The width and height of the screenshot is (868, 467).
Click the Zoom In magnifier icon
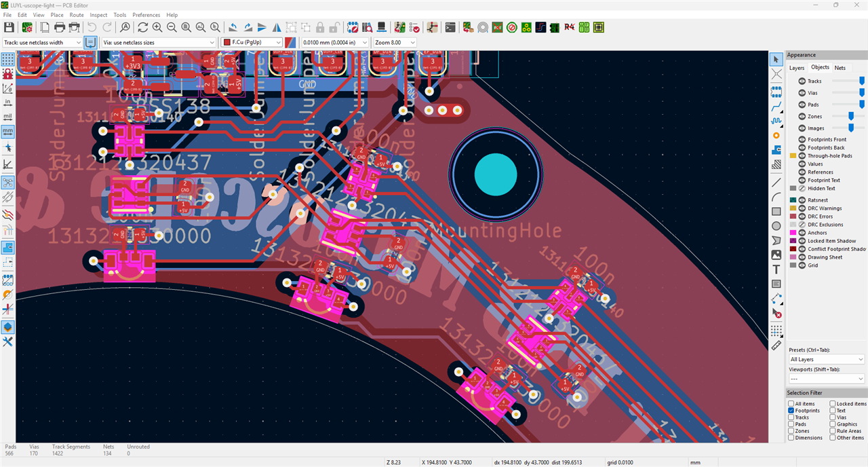point(157,28)
